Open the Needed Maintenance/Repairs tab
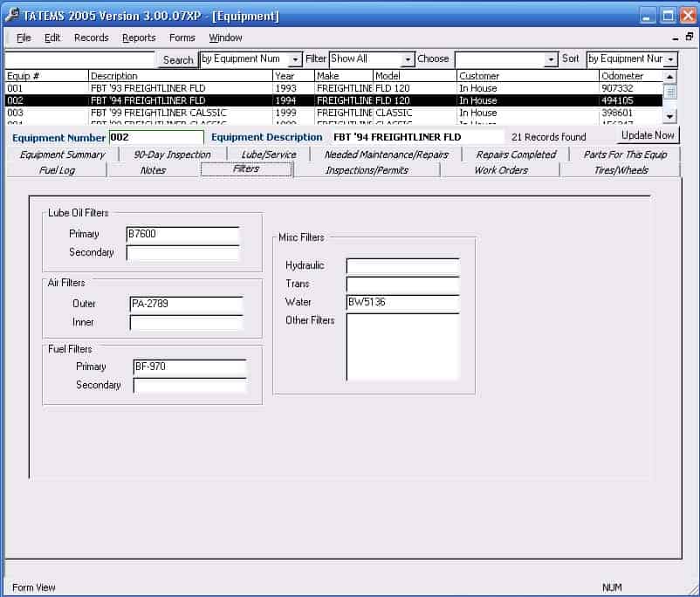The image size is (700, 597). tap(386, 154)
